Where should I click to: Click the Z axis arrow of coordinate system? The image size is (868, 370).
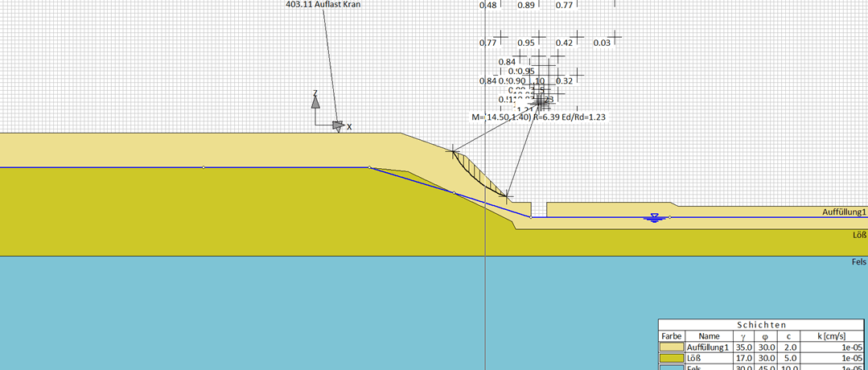(x=315, y=101)
